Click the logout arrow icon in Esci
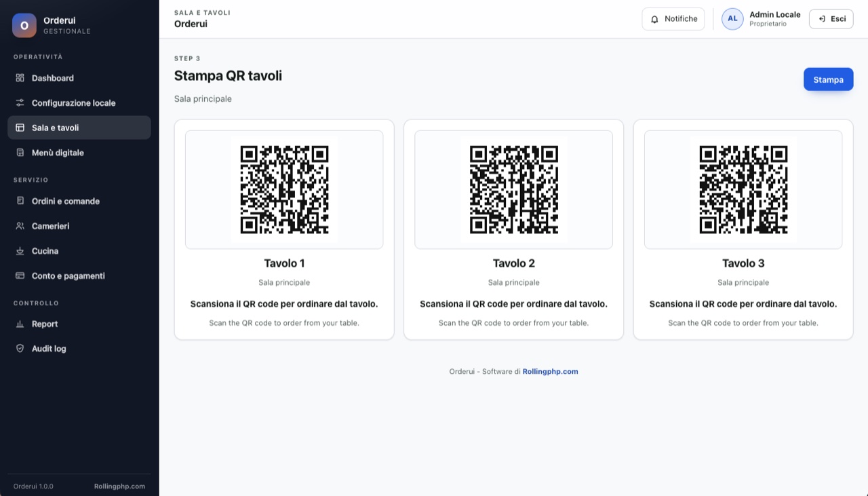This screenshot has width=868, height=496. (x=822, y=19)
